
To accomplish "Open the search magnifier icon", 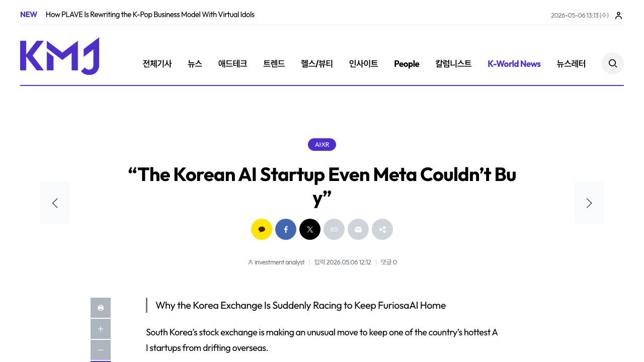I will 613,63.
